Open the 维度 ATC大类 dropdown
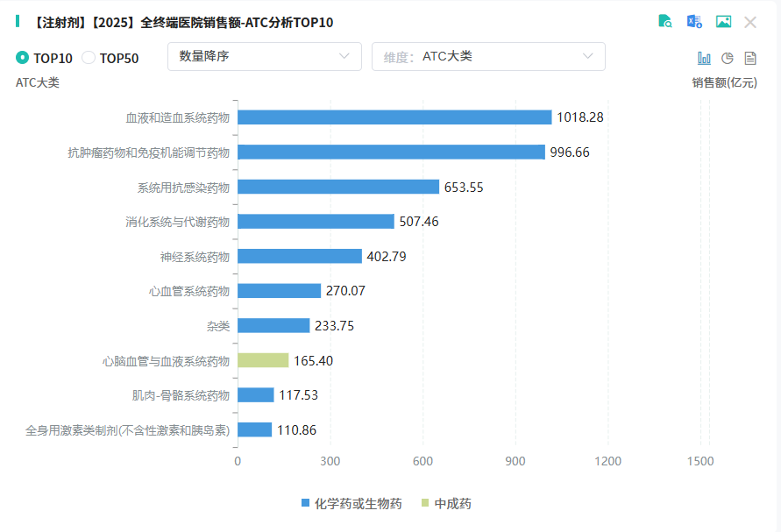The width and height of the screenshot is (781, 532). tap(488, 56)
